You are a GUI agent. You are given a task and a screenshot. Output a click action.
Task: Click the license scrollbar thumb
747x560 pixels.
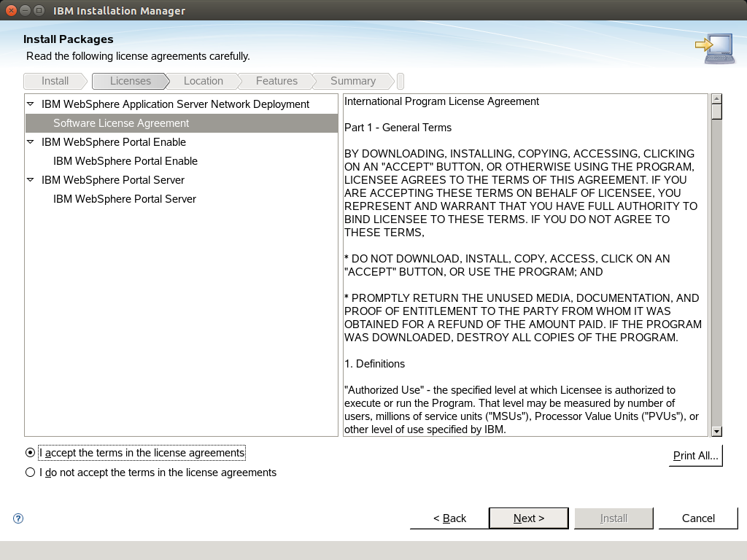point(716,112)
